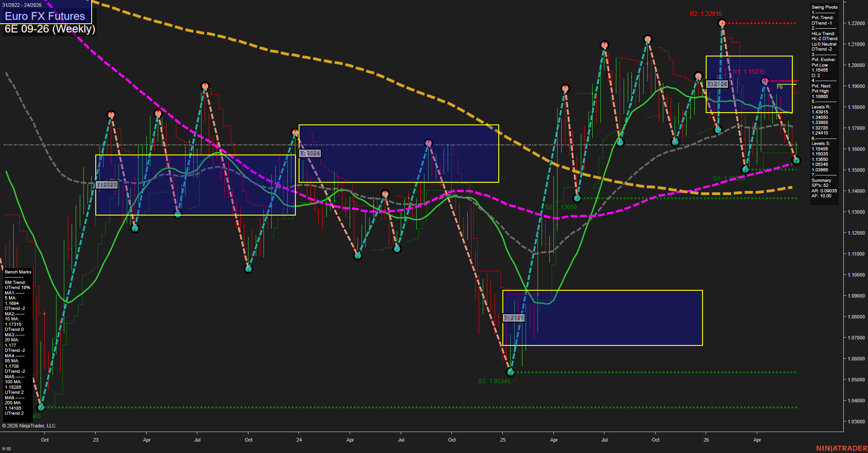This screenshot has height=453, width=868.
Task: Click the AF: 10.00 summary entry
Action: [821, 196]
